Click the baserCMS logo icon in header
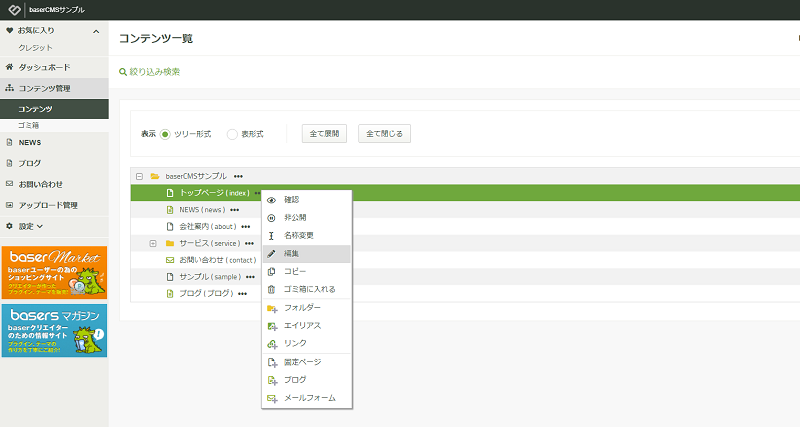Screen dimensions: 800x427 point(15,10)
